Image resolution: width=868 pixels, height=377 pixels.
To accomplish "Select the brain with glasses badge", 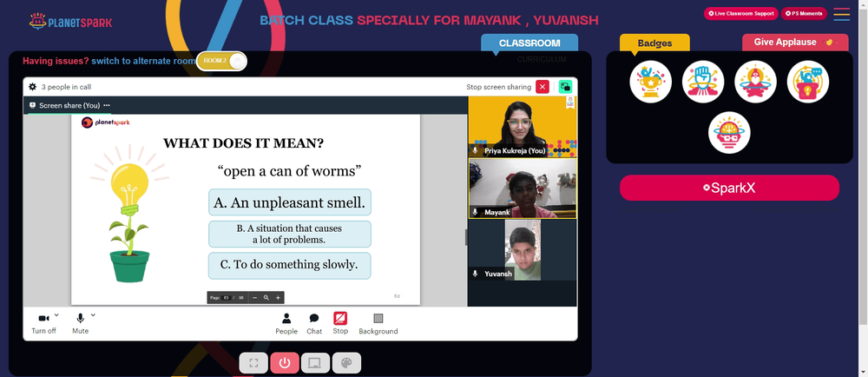I will click(x=729, y=133).
